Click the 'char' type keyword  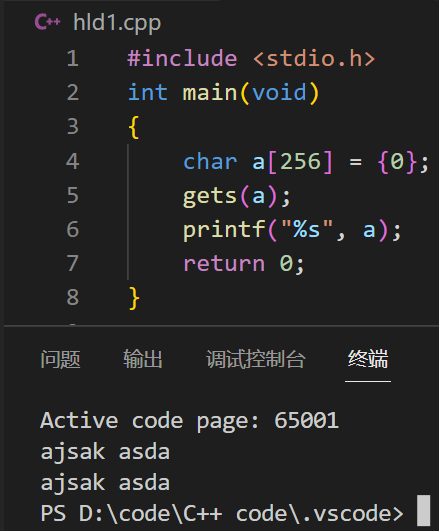point(210,162)
